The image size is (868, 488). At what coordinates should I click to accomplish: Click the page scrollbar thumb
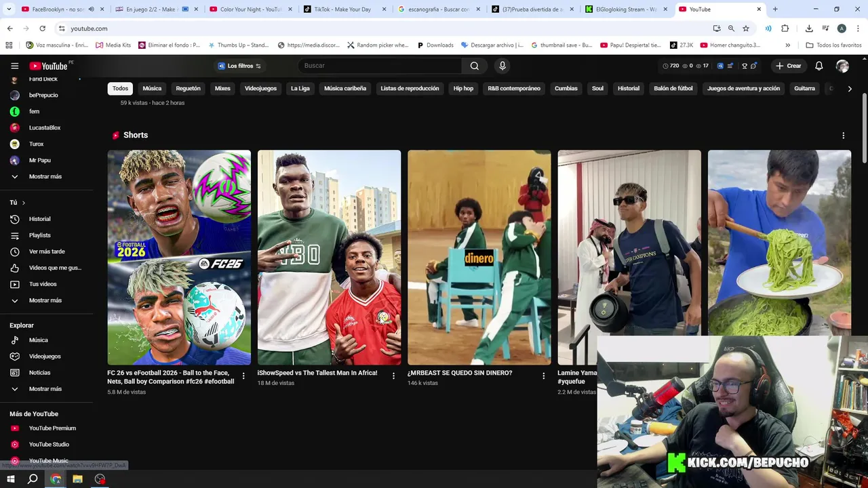(x=864, y=129)
